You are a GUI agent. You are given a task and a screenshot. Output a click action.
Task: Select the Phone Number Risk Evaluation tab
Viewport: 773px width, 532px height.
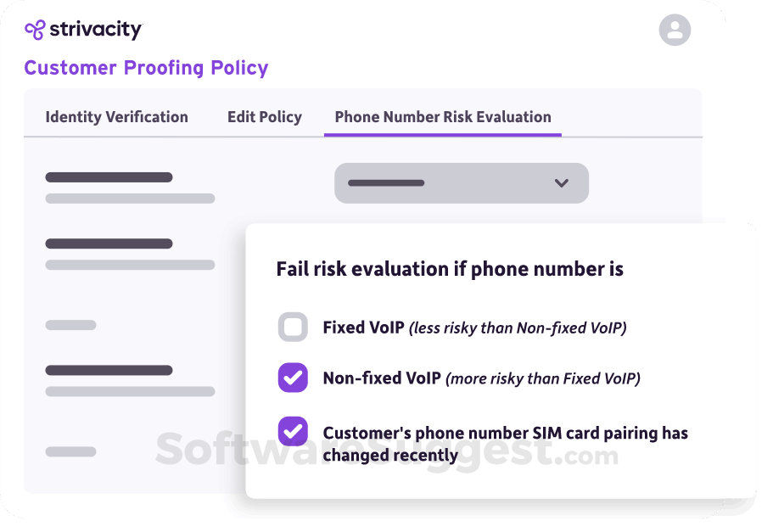(x=442, y=117)
